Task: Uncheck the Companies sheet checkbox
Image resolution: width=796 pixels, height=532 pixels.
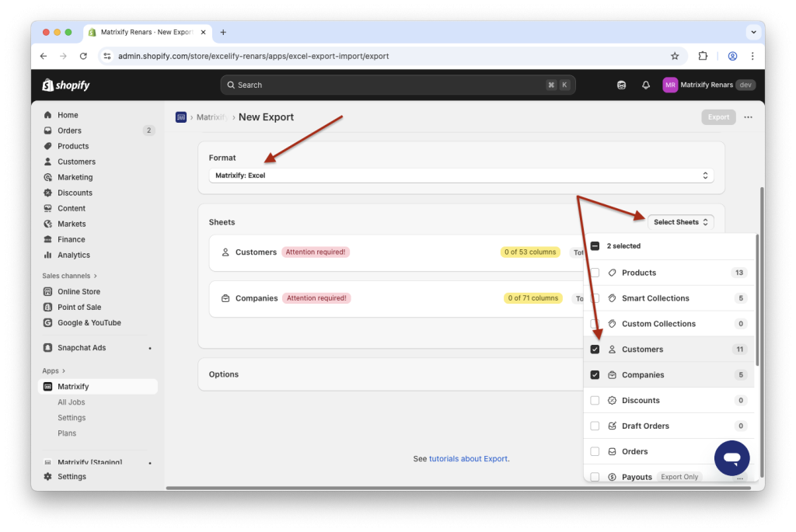Action: 595,375
